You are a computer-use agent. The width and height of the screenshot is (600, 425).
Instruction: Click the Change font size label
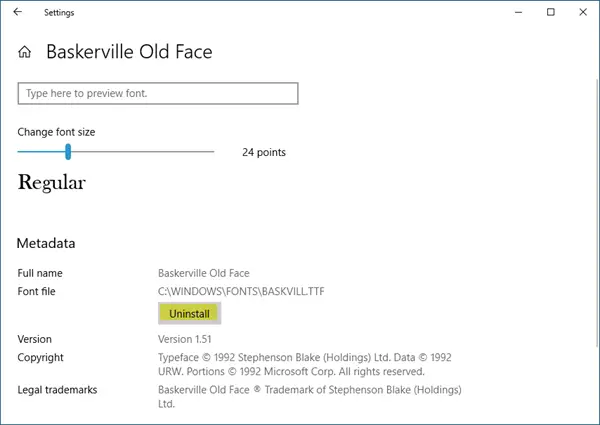tap(56, 132)
